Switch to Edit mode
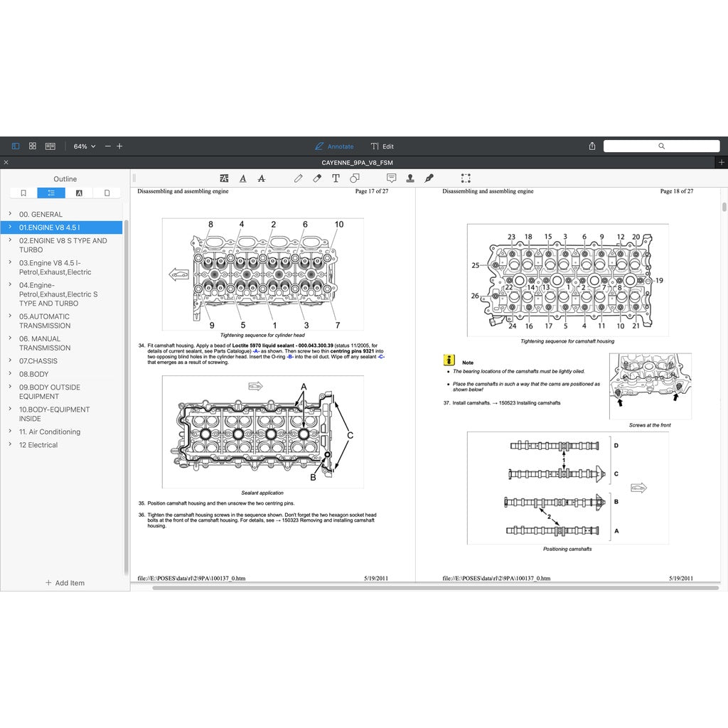The width and height of the screenshot is (728, 728). pyautogui.click(x=382, y=146)
